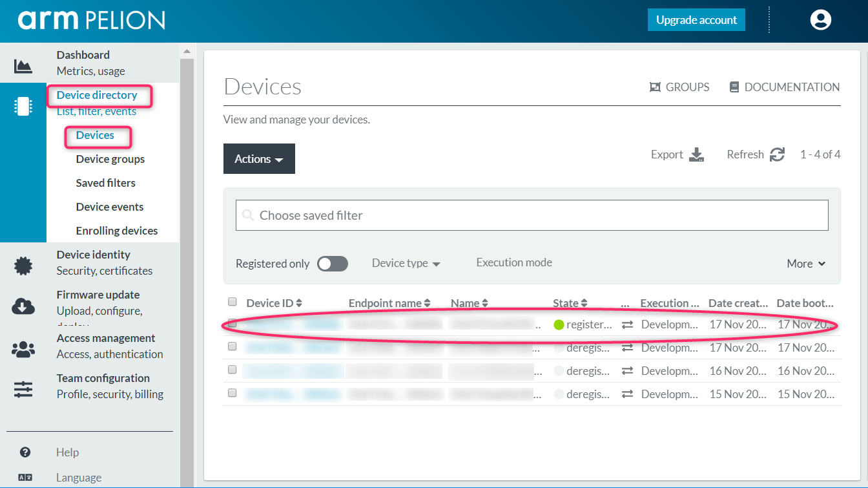868x488 pixels.
Task: Open Firmware update menu
Action: pos(98,295)
